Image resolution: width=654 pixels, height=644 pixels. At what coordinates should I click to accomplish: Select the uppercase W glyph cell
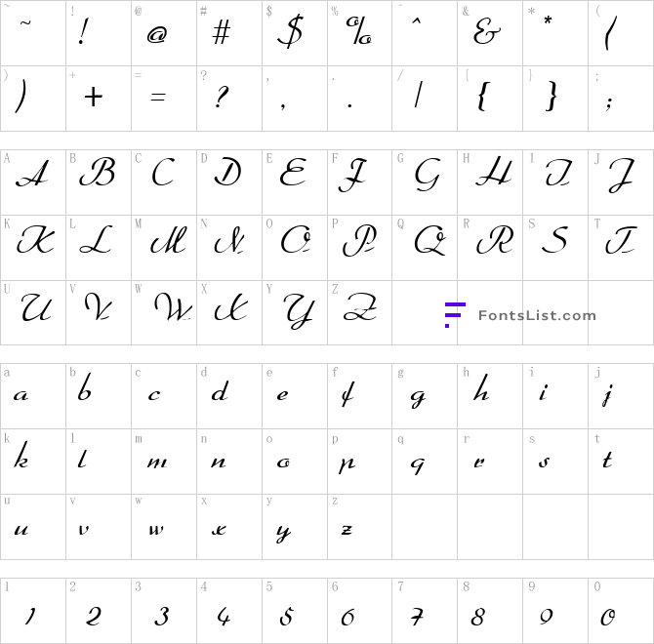coord(164,312)
